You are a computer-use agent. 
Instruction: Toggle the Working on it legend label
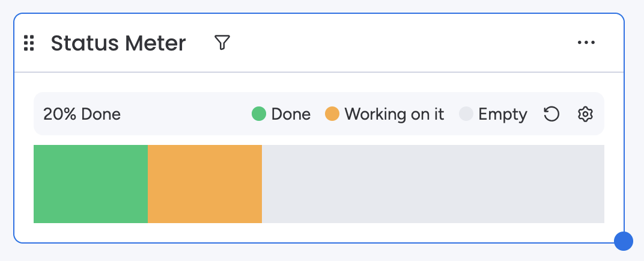(x=394, y=114)
